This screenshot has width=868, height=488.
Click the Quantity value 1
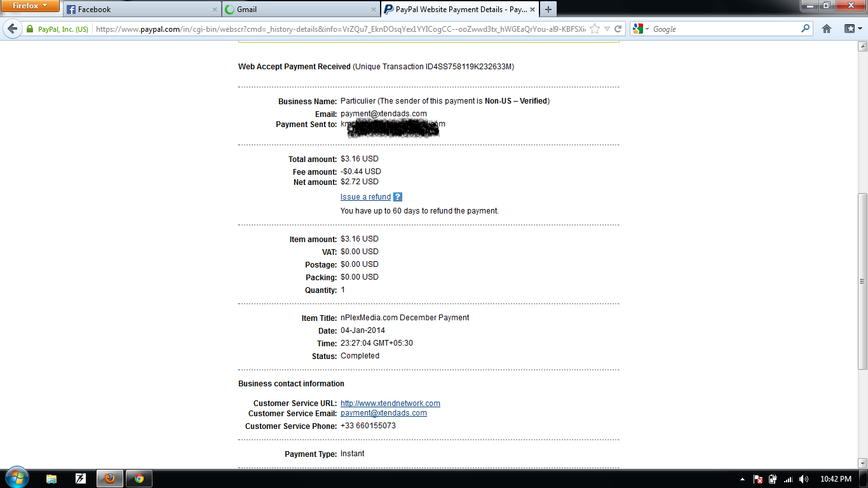343,290
